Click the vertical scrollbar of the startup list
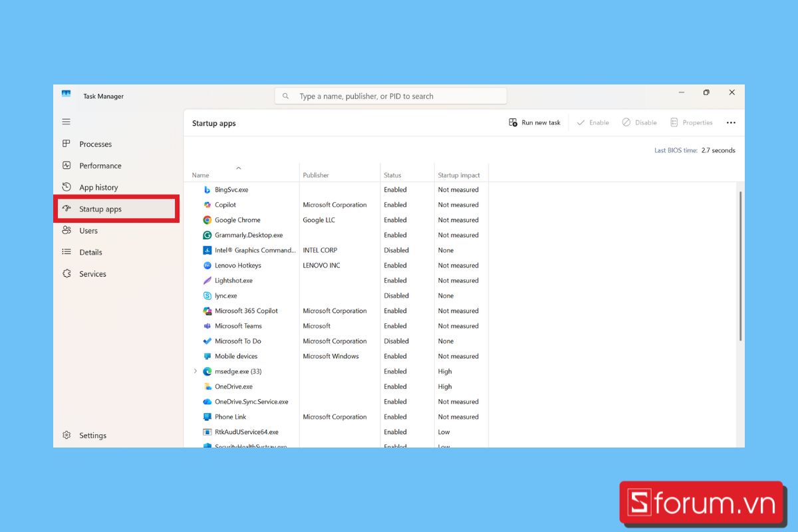This screenshot has width=798, height=532. pos(740,265)
